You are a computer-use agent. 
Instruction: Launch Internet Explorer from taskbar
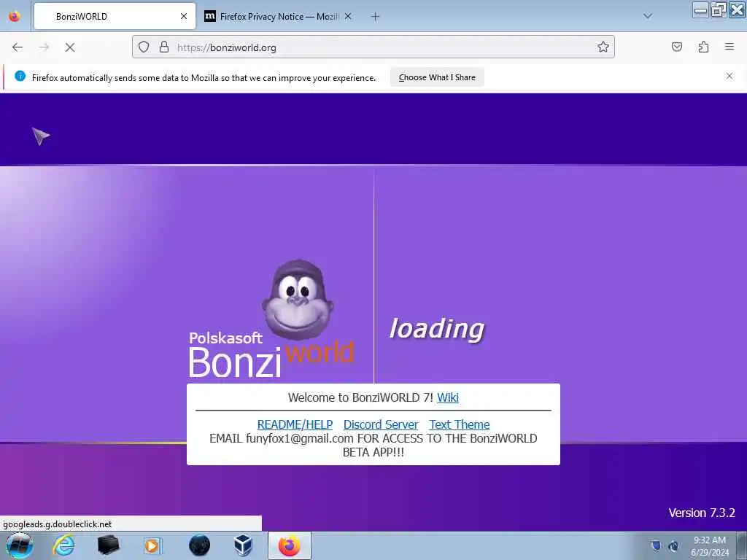click(x=64, y=545)
